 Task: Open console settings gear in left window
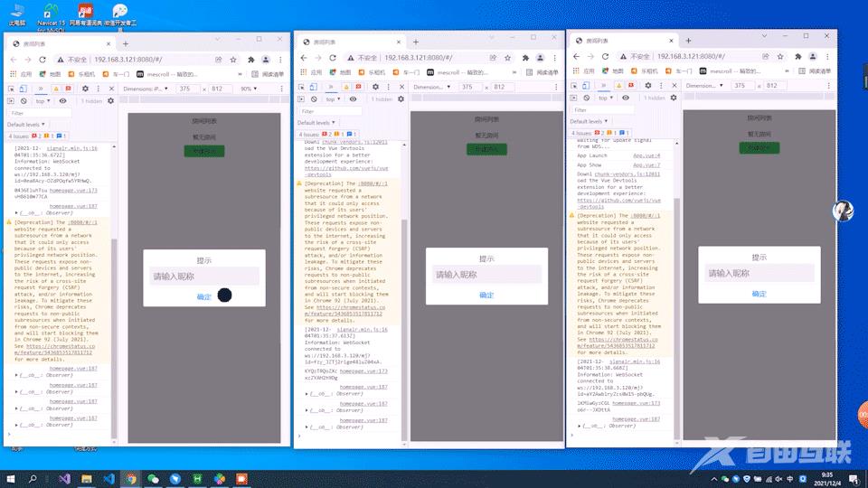coord(110,101)
